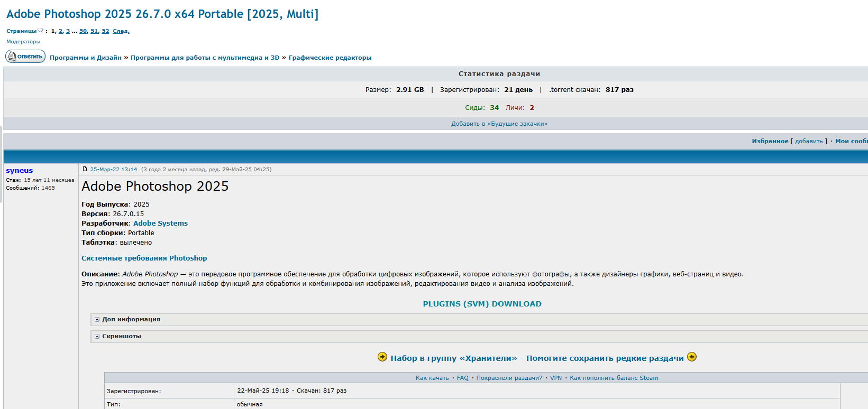Open the "VPN" link
The image size is (868, 409).
[556, 378]
